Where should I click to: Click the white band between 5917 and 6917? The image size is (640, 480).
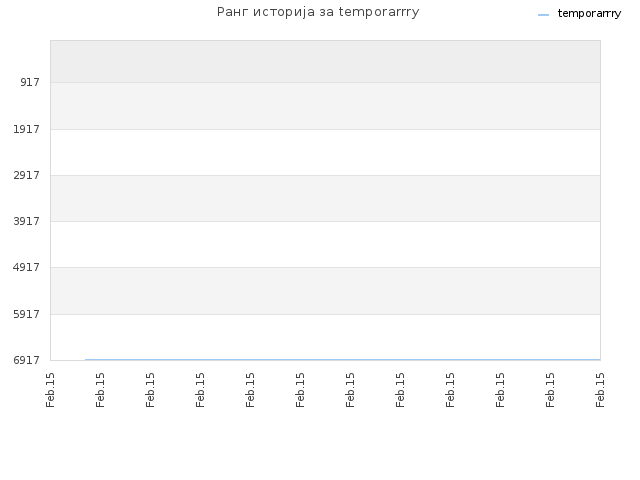325,337
